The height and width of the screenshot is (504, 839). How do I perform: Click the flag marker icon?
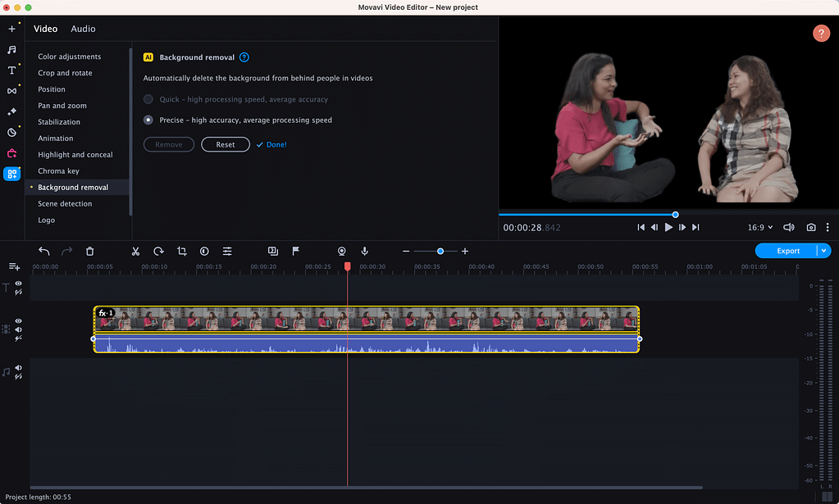pos(296,252)
